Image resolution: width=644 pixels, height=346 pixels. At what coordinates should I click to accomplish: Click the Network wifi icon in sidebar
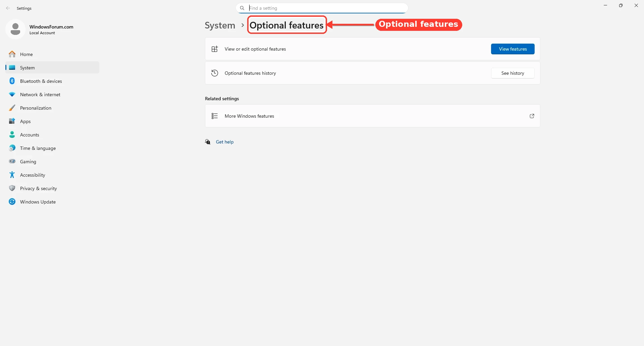pyautogui.click(x=12, y=95)
